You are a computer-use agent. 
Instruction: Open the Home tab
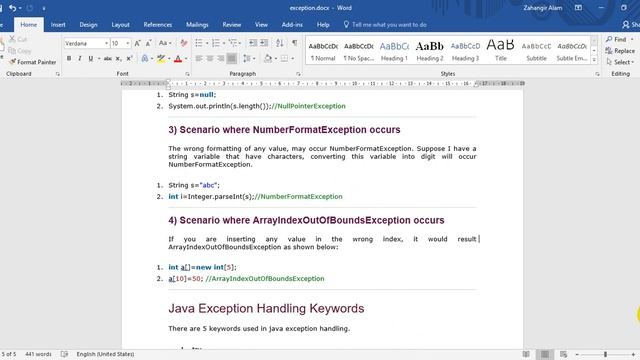[29, 25]
